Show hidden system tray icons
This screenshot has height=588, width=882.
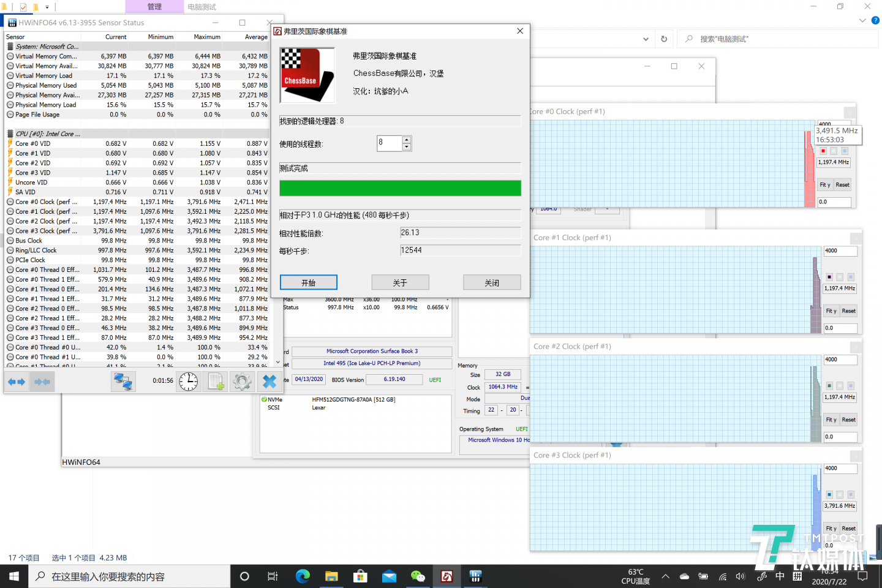(666, 576)
